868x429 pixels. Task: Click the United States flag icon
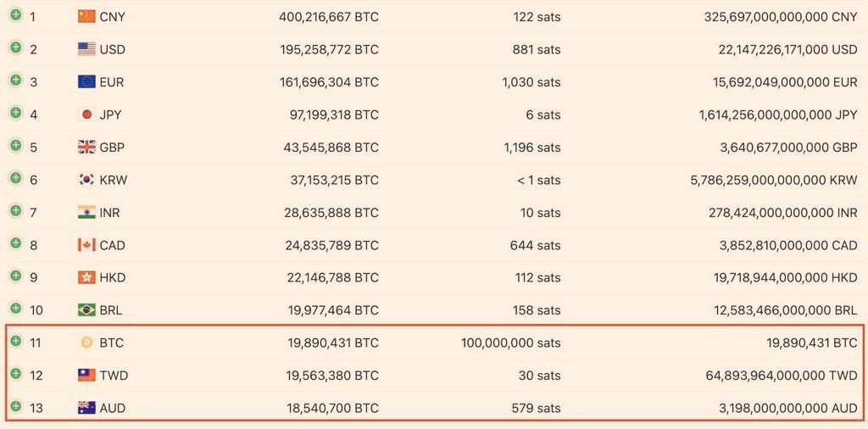[87, 49]
